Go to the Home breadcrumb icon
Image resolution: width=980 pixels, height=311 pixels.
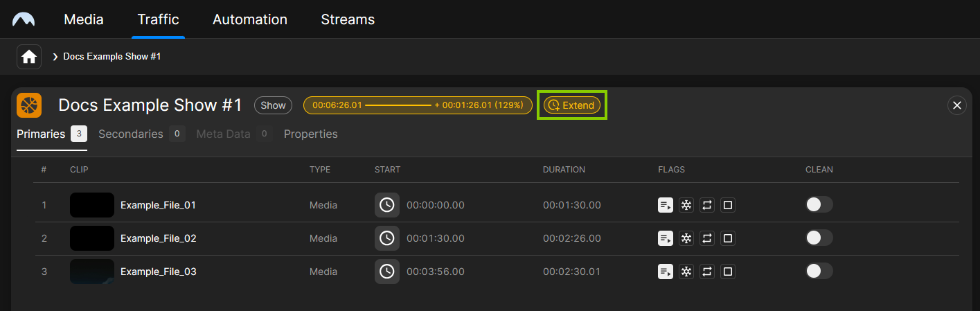(x=29, y=57)
